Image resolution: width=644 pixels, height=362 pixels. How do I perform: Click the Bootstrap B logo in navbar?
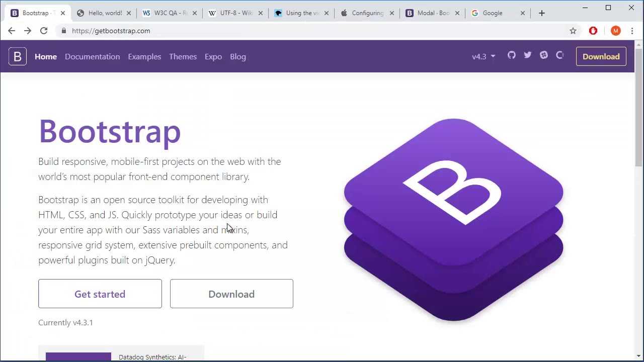(x=18, y=56)
